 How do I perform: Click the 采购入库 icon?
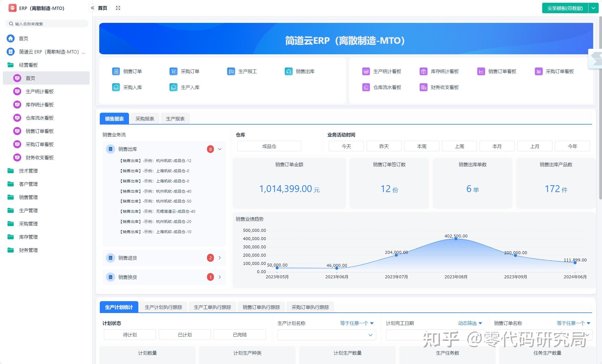(x=116, y=87)
